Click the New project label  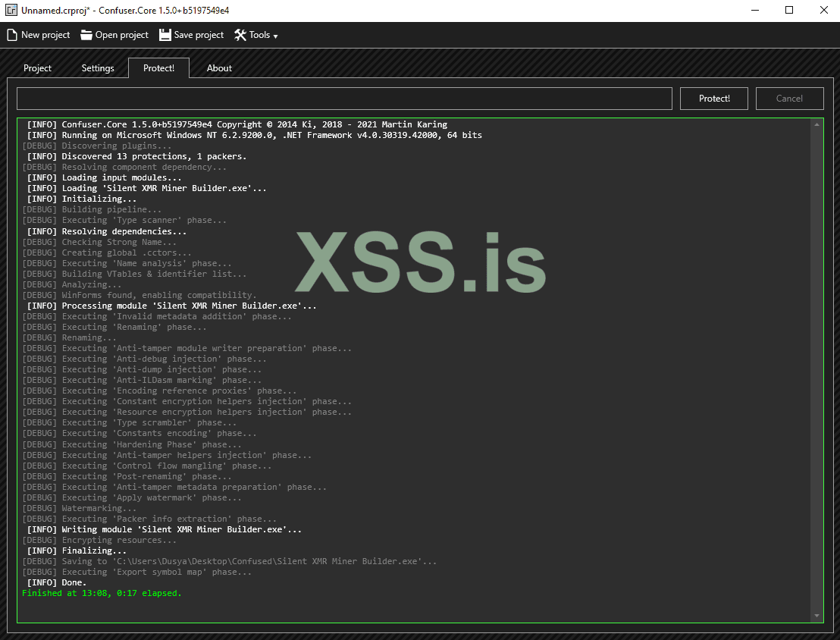pos(45,35)
